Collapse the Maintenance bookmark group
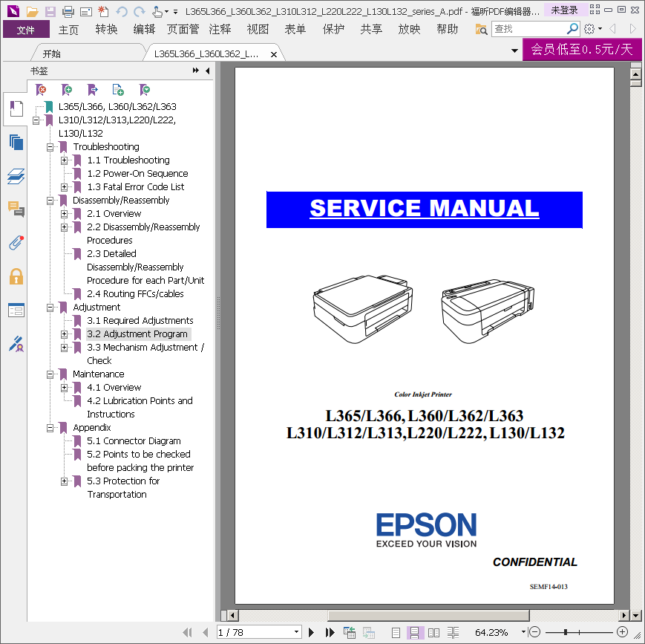Image resolution: width=645 pixels, height=644 pixels. tap(50, 374)
